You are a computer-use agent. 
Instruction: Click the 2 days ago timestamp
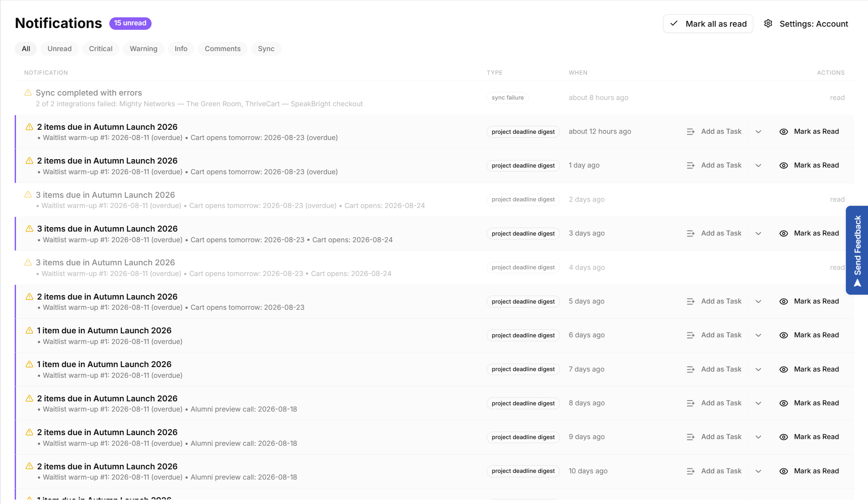587,200
